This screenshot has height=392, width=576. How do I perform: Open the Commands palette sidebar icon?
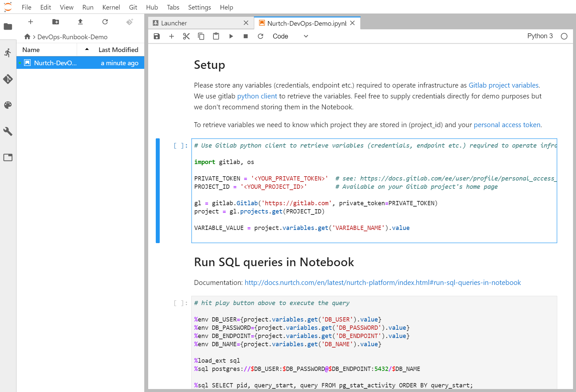[x=8, y=105]
